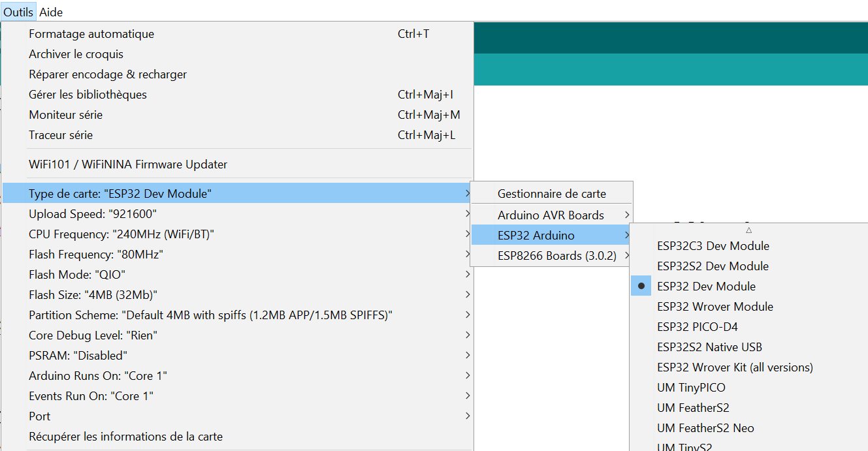868x451 pixels.
Task: Select Formatage automatique
Action: coord(91,34)
